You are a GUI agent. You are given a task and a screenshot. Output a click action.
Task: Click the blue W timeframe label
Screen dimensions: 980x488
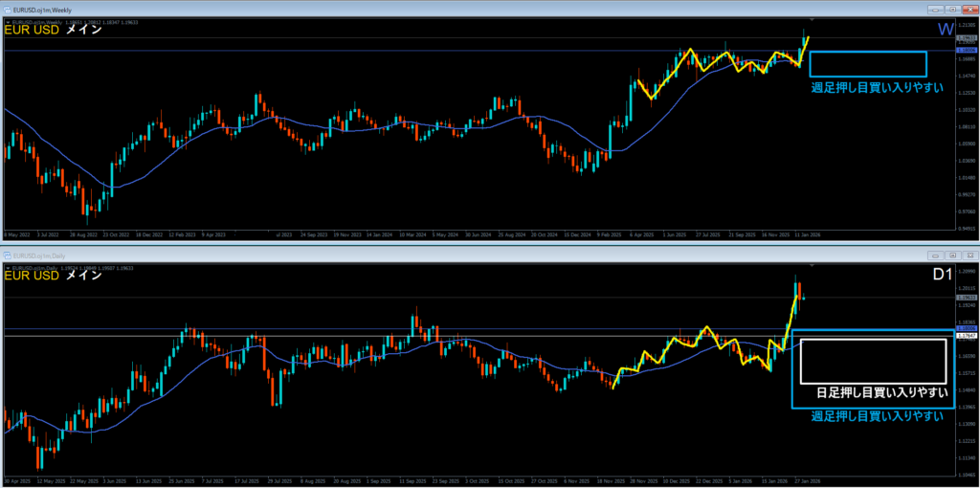[945, 31]
